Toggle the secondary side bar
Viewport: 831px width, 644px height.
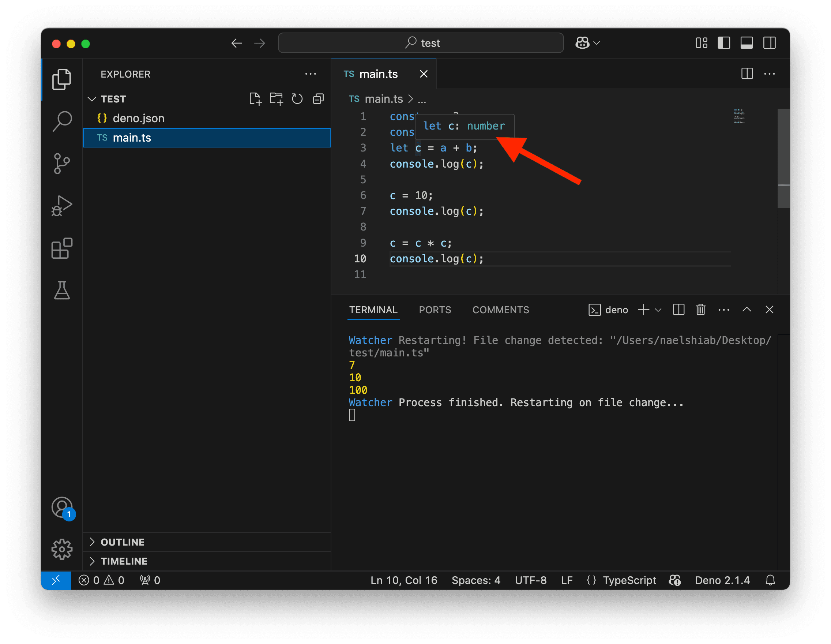pyautogui.click(x=769, y=43)
